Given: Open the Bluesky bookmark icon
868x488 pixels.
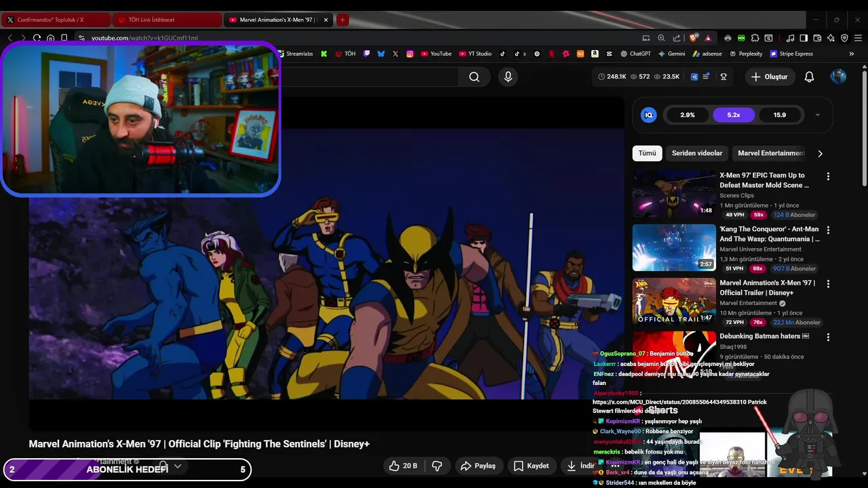Looking at the screenshot, I should 381,54.
